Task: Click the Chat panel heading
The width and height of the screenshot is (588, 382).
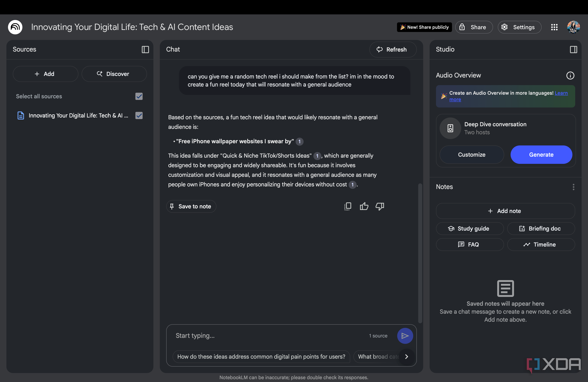Action: pos(173,49)
